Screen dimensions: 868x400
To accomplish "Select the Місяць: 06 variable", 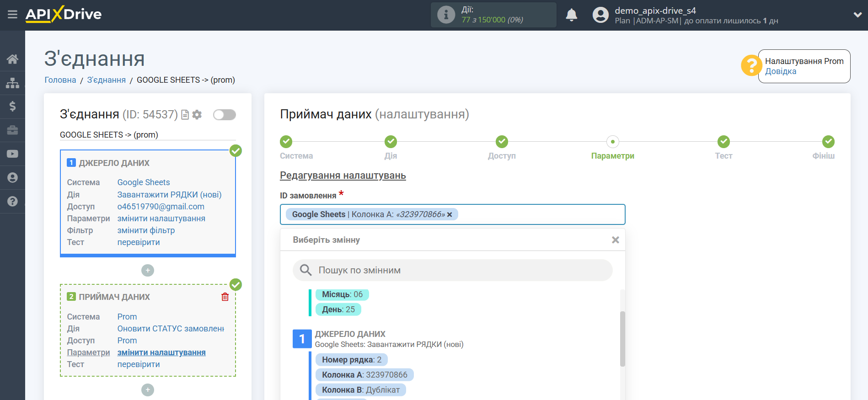I will [x=342, y=294].
